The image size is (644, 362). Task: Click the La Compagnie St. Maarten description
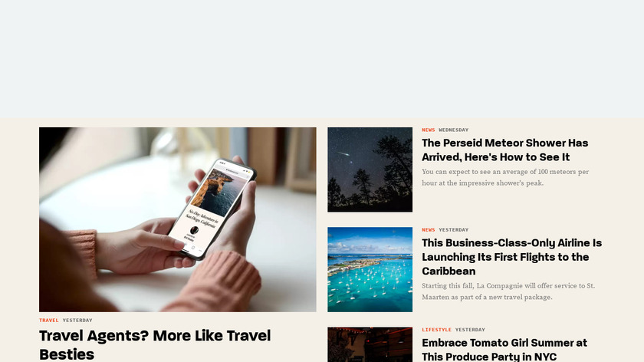508,291
